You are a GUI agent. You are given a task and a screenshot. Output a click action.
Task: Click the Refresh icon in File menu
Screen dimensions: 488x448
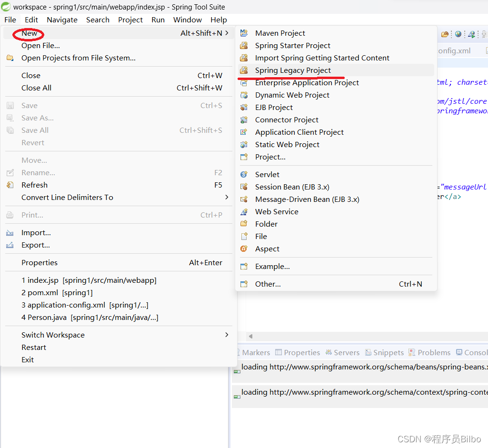tap(10, 185)
